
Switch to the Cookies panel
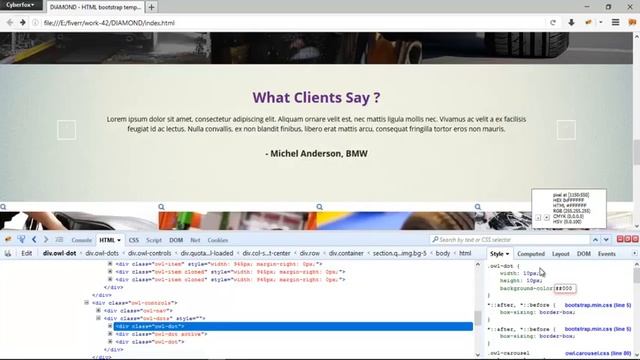click(x=218, y=240)
